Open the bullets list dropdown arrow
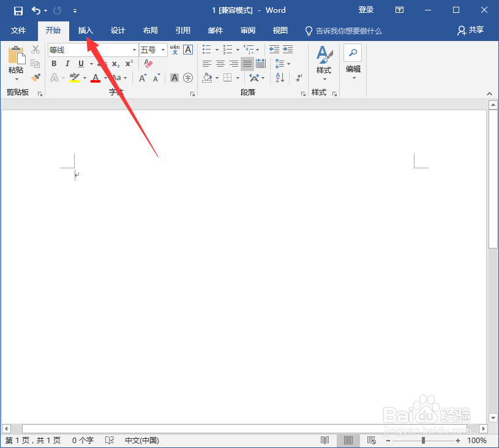The height and width of the screenshot is (448, 499). (217, 50)
